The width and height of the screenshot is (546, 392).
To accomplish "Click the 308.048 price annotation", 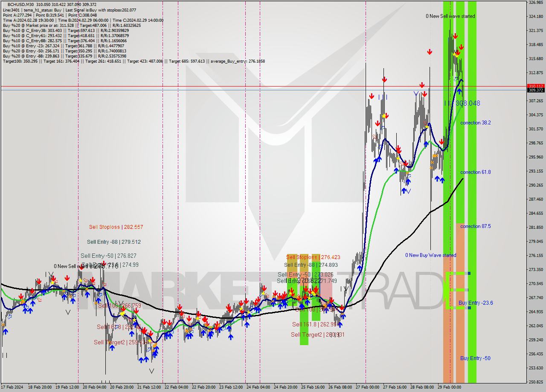I will (468, 103).
